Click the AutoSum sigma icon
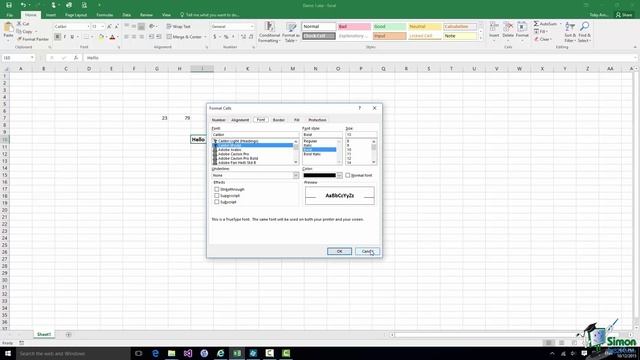This screenshot has width=640, height=360. pyautogui.click(x=536, y=24)
